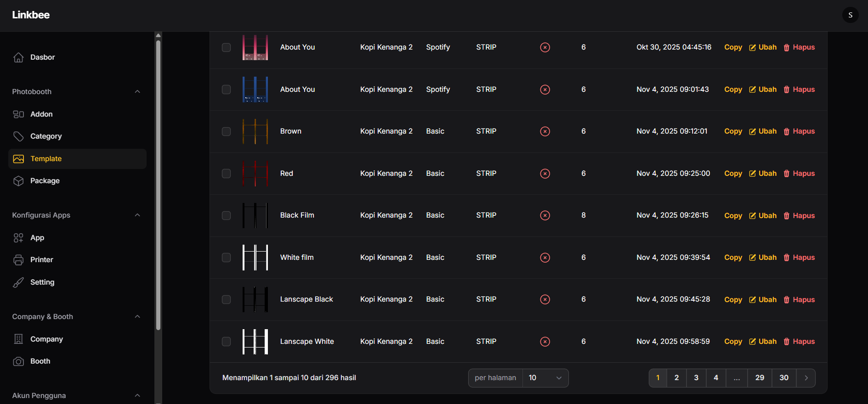This screenshot has width=868, height=404.
Task: Open the Booth menu item
Action: tap(77, 361)
